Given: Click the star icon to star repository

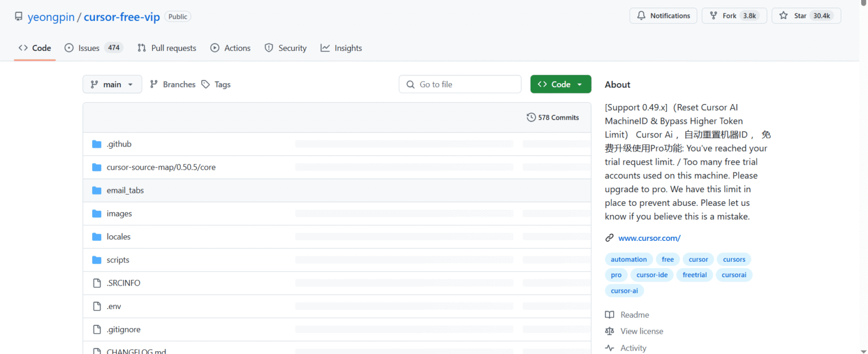Looking at the screenshot, I should click(783, 16).
